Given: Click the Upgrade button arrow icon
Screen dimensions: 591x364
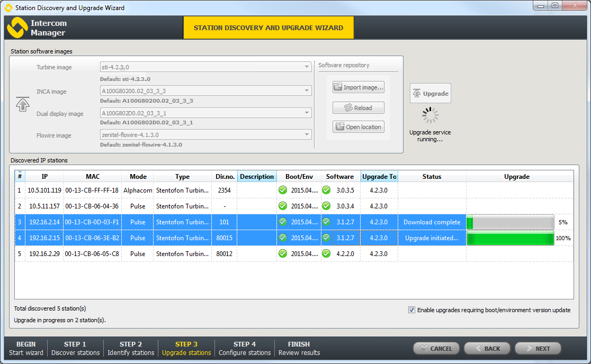Looking at the screenshot, I should click(416, 94).
